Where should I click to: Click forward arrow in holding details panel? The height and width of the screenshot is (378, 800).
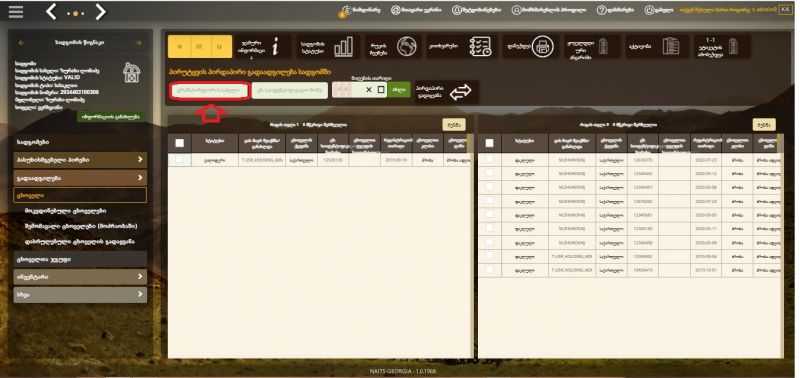(138, 43)
